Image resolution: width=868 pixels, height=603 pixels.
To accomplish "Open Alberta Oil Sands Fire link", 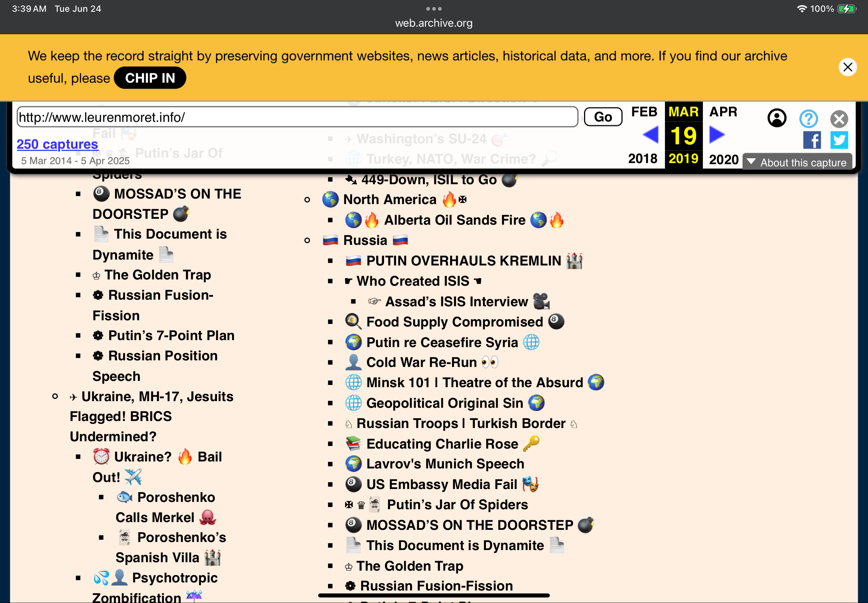I will coord(455,220).
